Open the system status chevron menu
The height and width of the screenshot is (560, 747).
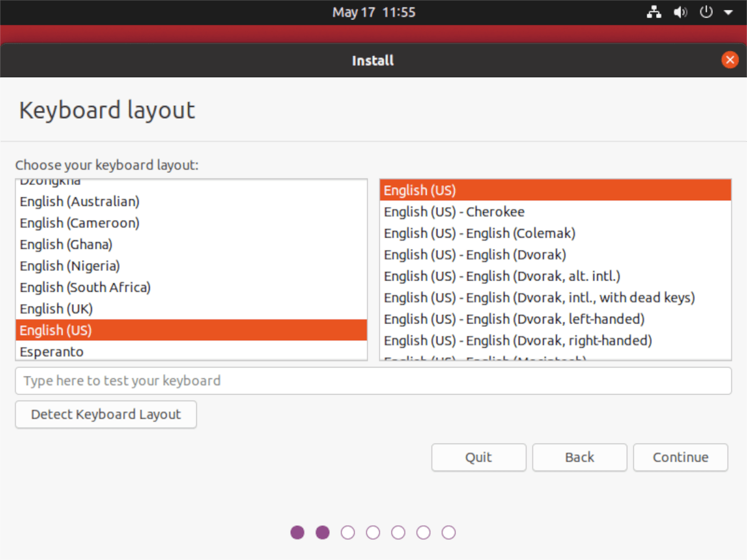pos(728,12)
